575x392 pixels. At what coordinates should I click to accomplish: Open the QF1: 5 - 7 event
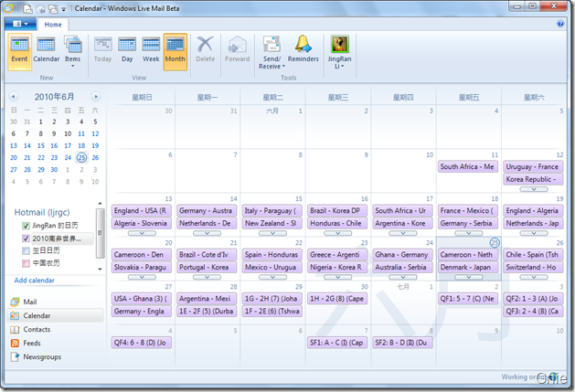(x=467, y=299)
